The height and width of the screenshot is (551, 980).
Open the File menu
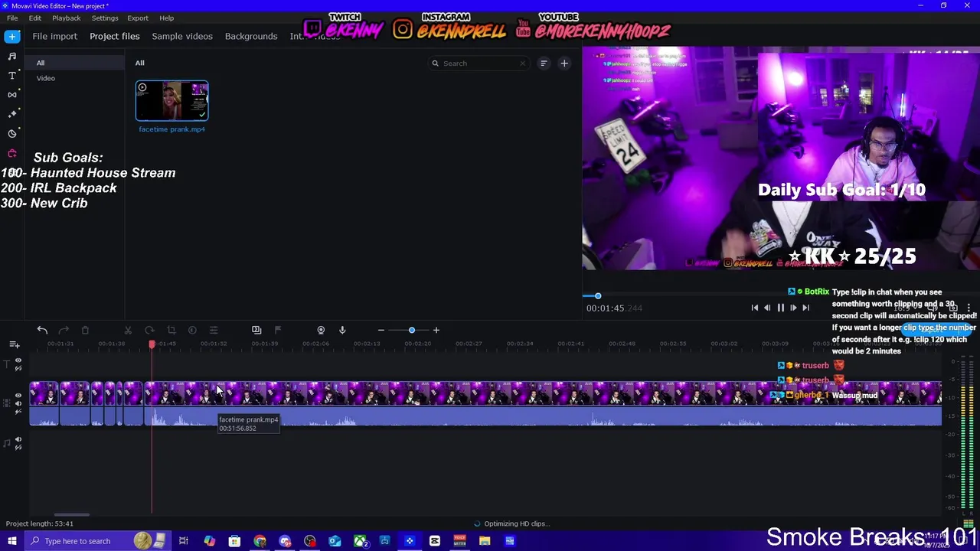pyautogui.click(x=12, y=18)
